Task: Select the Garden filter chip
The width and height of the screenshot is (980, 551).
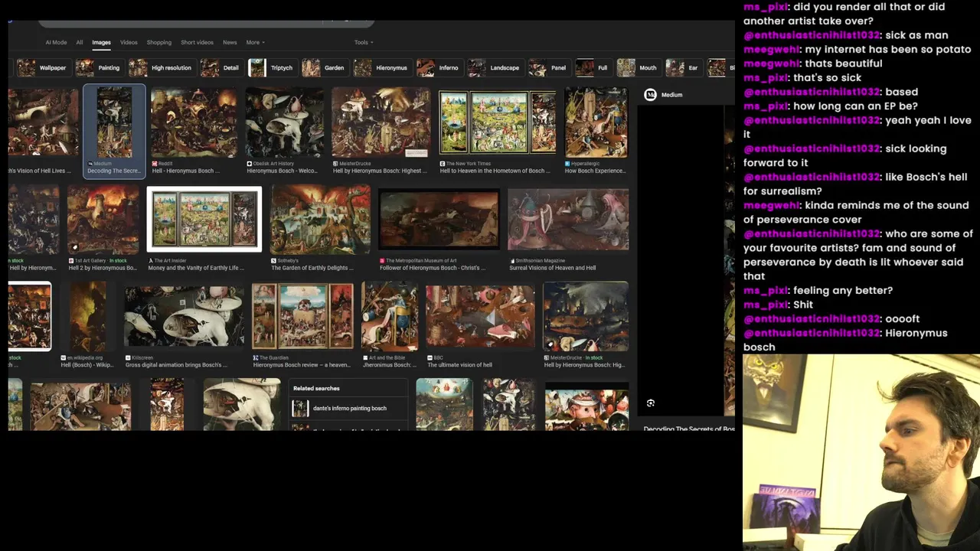Action: 324,68
